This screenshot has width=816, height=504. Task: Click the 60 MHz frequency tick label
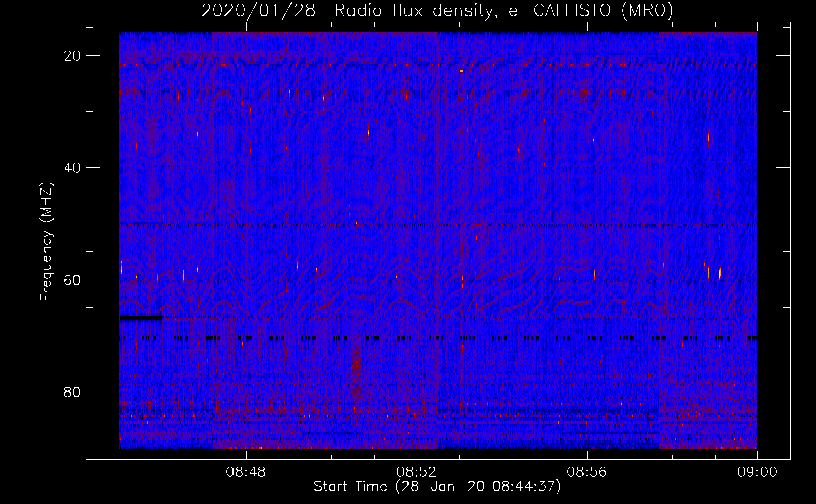[72, 280]
